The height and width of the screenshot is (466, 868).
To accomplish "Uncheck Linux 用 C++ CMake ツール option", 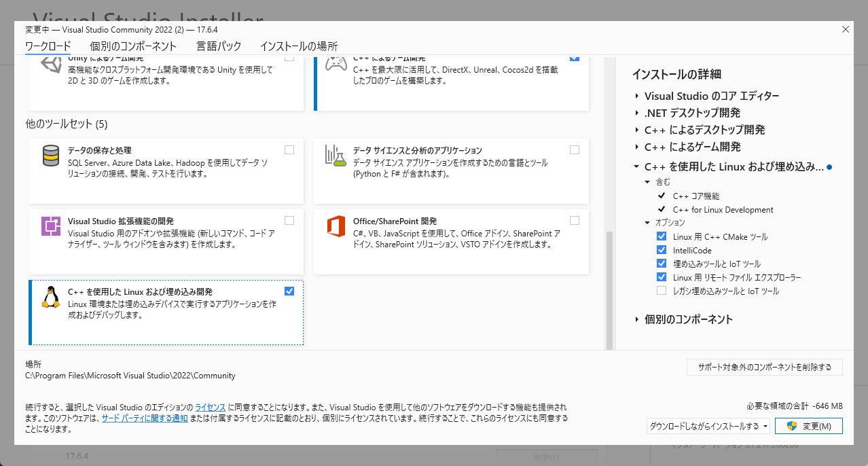I will (662, 236).
